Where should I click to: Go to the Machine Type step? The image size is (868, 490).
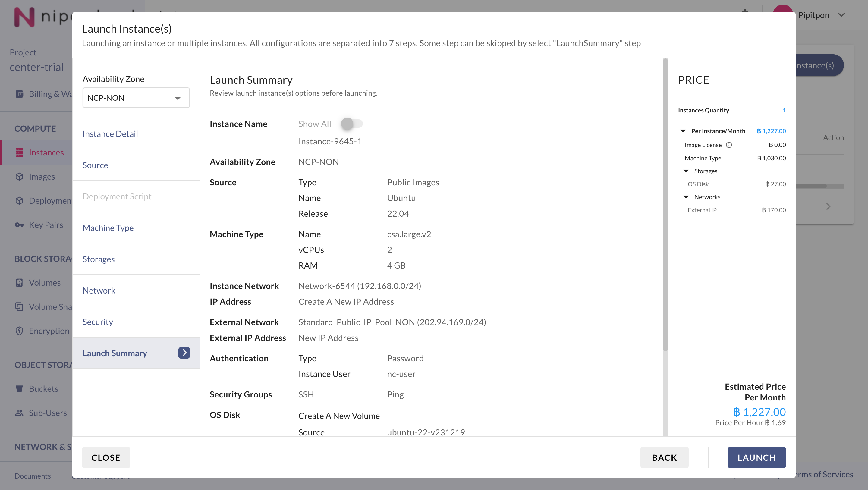(x=136, y=228)
